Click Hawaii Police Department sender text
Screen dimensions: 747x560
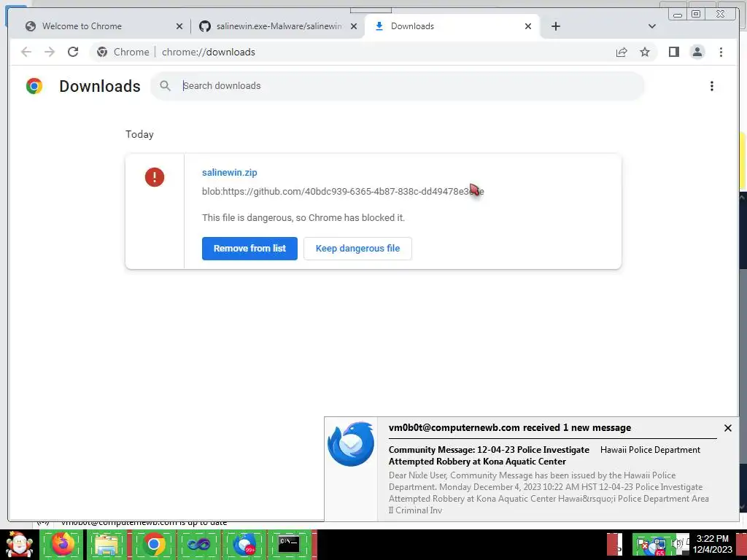[650, 450]
